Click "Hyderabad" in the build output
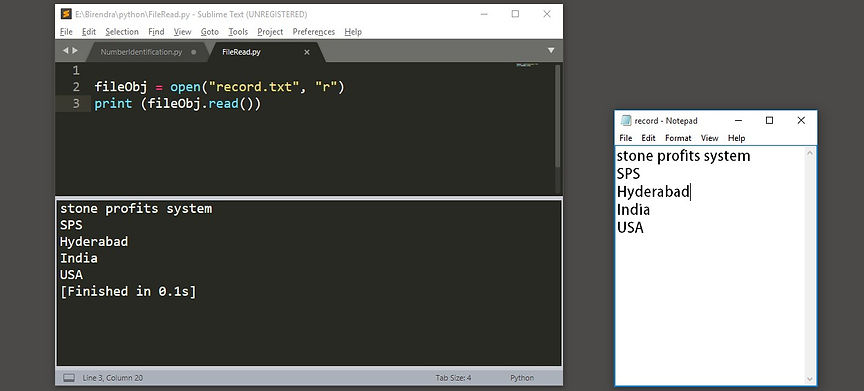864x391 pixels. [94, 242]
